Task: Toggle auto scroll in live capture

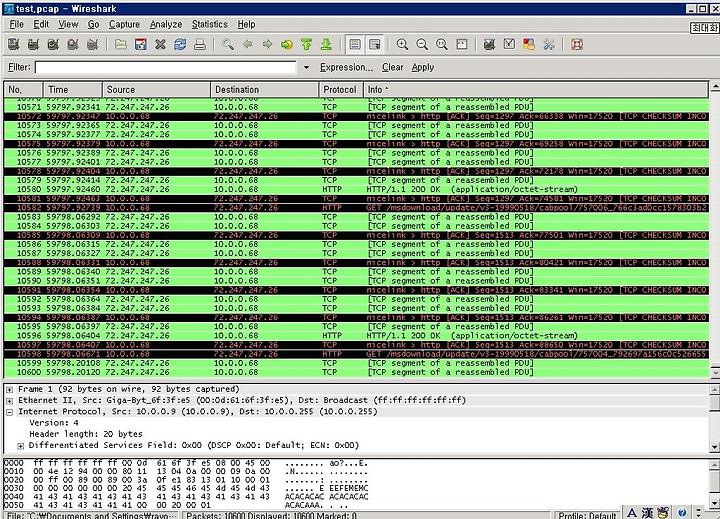Action: pyautogui.click(x=375, y=45)
